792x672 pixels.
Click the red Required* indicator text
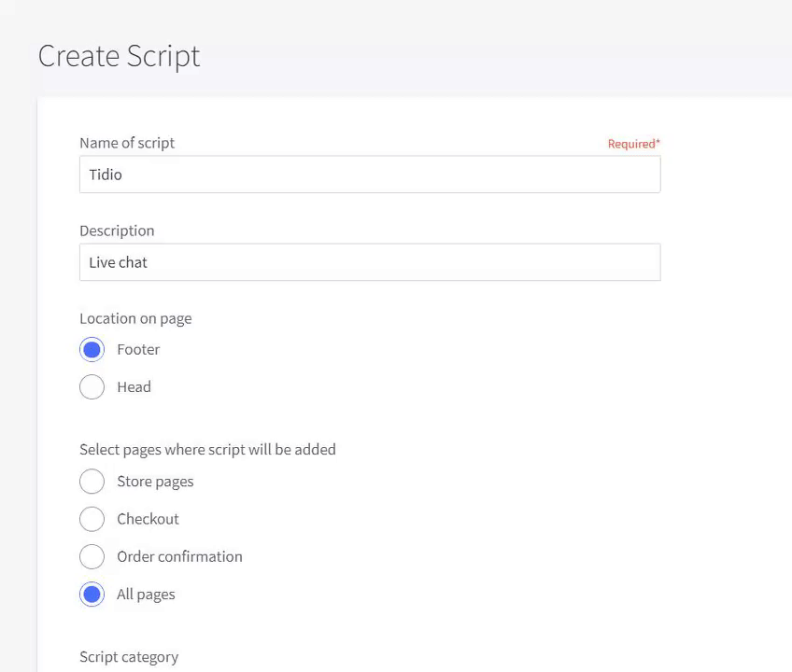(x=634, y=144)
